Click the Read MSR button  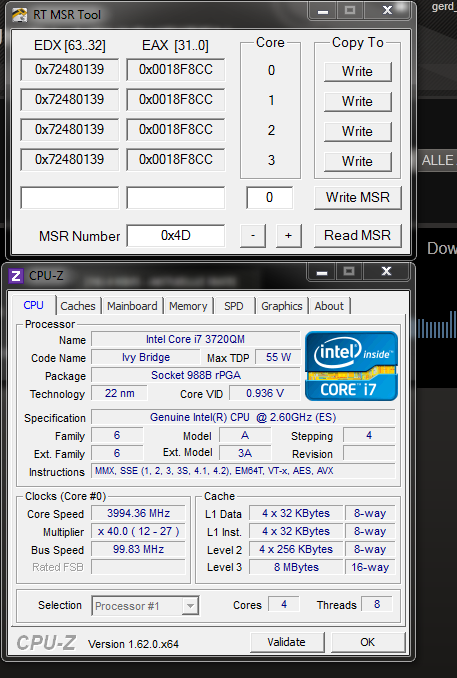[358, 235]
